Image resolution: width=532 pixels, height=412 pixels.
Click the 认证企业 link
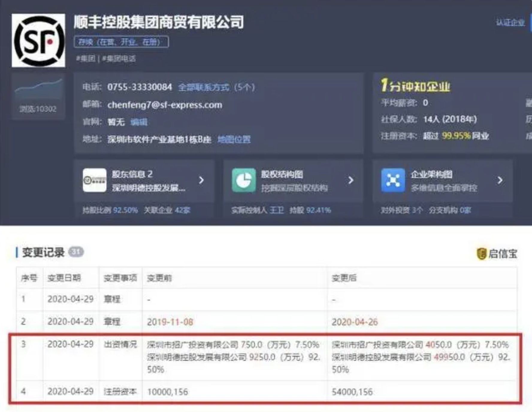[x=510, y=23]
